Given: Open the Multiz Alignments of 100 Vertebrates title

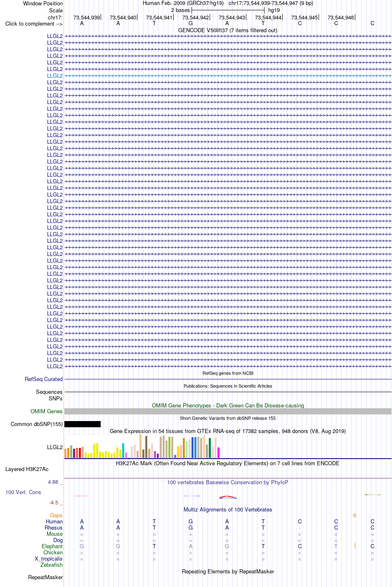Looking at the screenshot, I should [x=228, y=509].
